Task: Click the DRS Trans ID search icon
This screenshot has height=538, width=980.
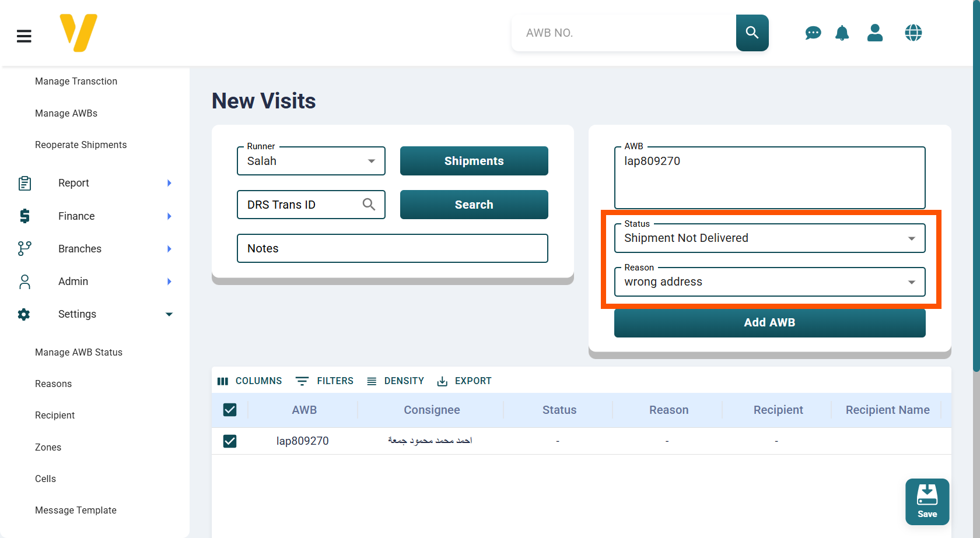Action: pos(369,205)
